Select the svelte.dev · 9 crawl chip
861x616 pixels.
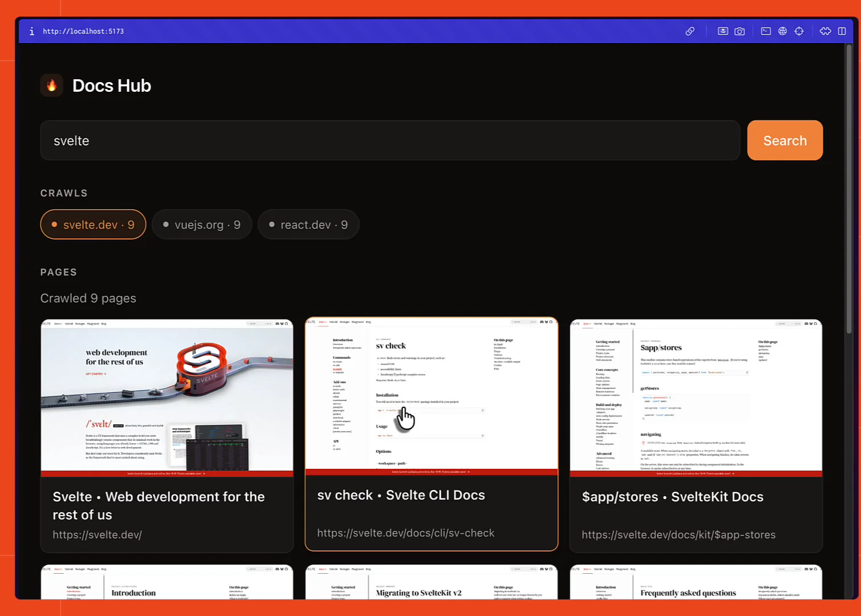point(93,225)
